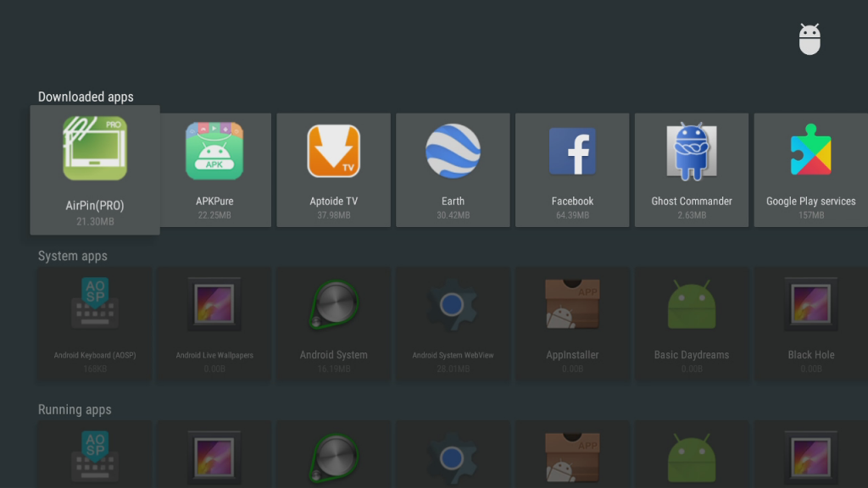Image resolution: width=868 pixels, height=488 pixels.
Task: Click the 21.30MB size under AirPin(PRO)
Action: pos(95,221)
